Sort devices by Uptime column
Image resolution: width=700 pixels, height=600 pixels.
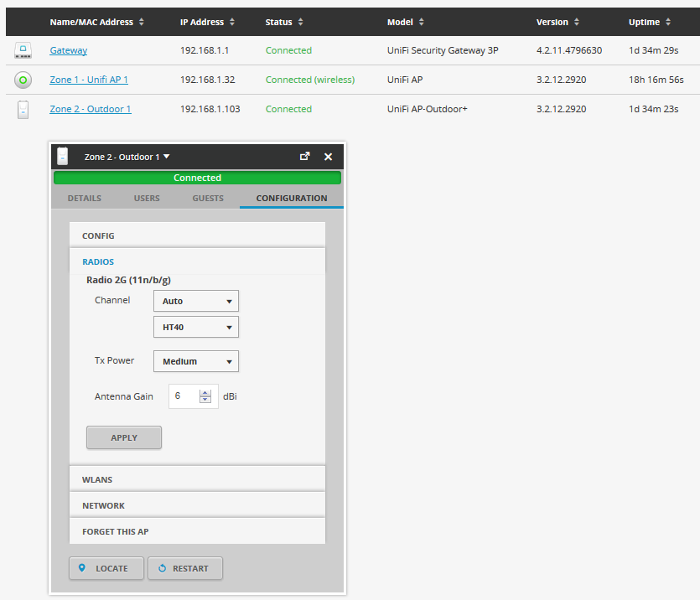pos(649,22)
